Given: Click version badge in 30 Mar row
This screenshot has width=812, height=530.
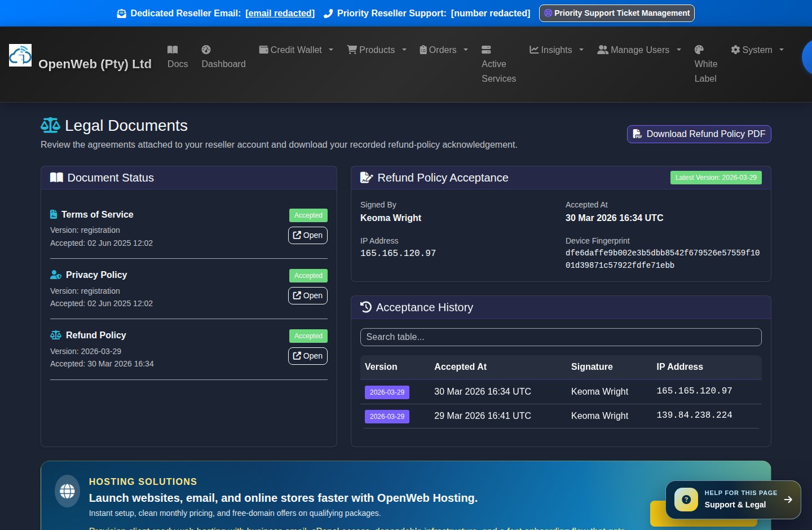Looking at the screenshot, I should [387, 392].
